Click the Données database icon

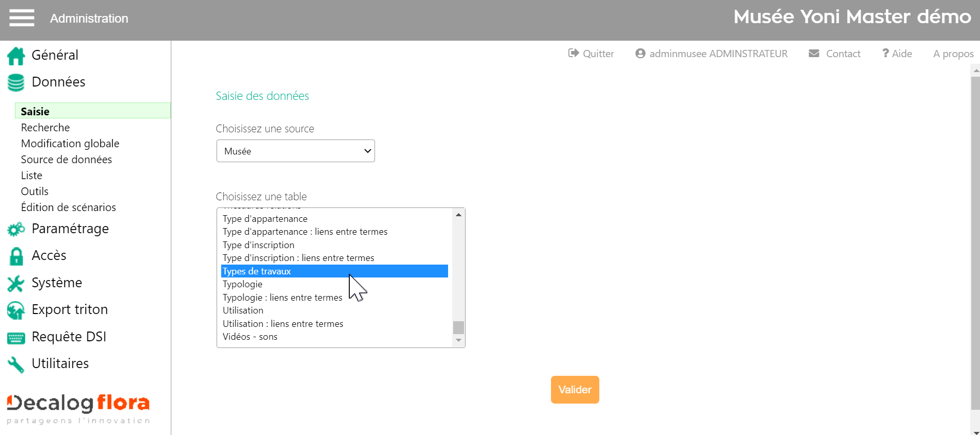point(16,82)
